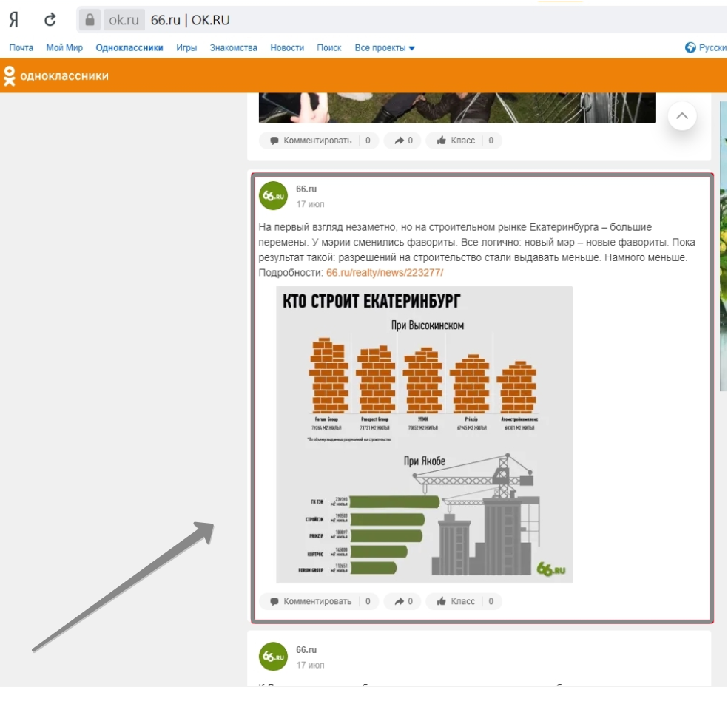Navigate to Знакомства
The width and height of the screenshot is (728, 704).
click(234, 47)
